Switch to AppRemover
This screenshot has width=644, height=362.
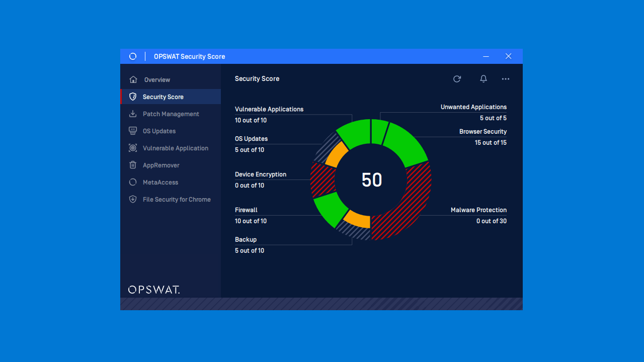171,165
